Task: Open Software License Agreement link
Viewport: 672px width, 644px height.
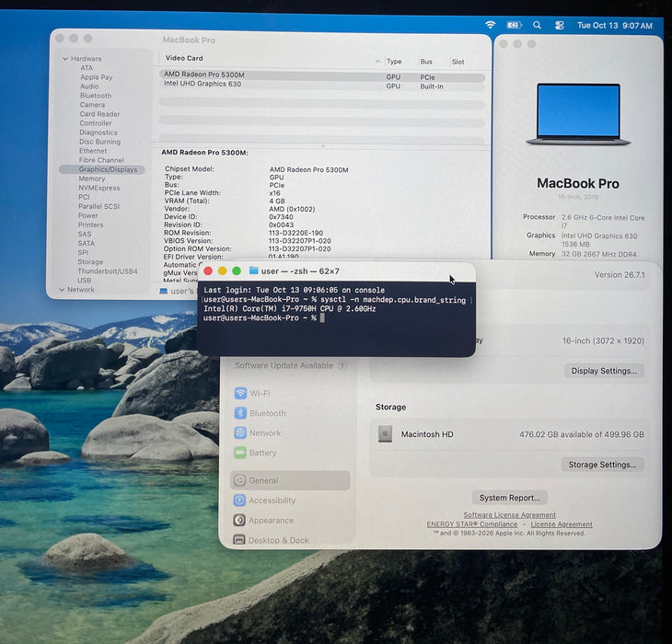Action: point(510,515)
